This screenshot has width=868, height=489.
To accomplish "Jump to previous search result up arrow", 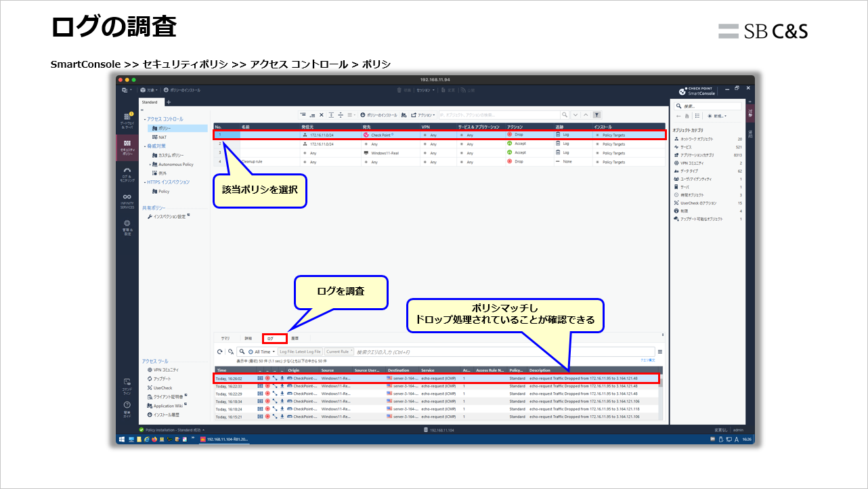I will (x=586, y=115).
